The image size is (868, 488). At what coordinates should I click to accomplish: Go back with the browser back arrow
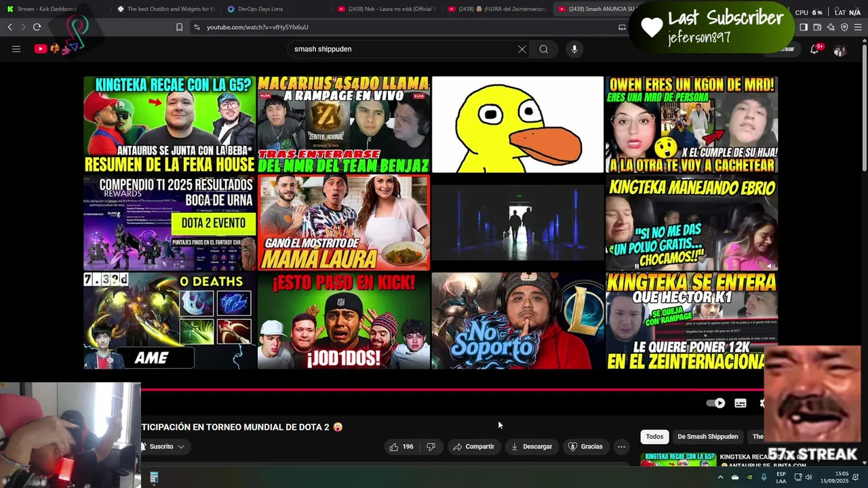9,27
